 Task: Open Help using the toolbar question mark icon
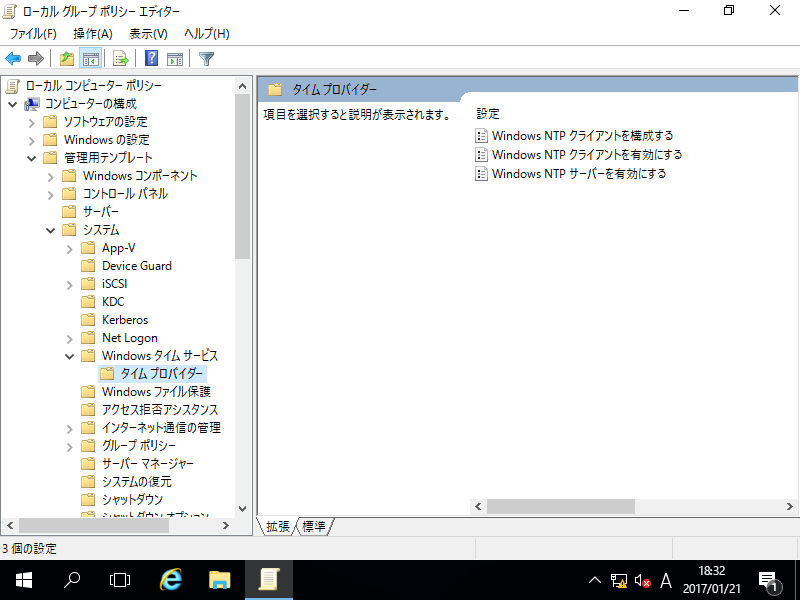150,58
